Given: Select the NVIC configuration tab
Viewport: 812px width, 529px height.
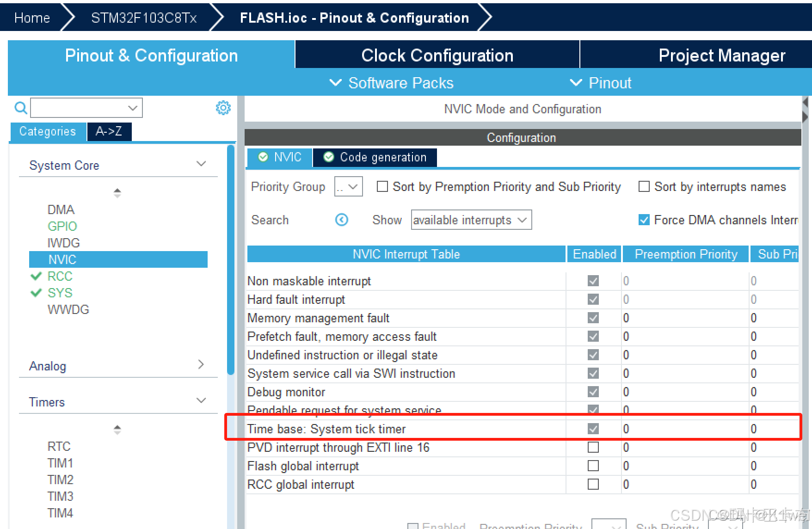Looking at the screenshot, I should [x=280, y=157].
